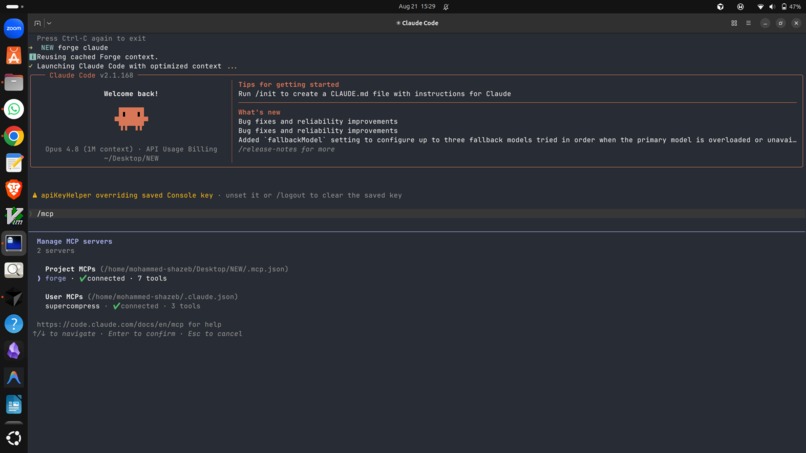
Task: Open the Activities overview pill
Action: pos(14,7)
